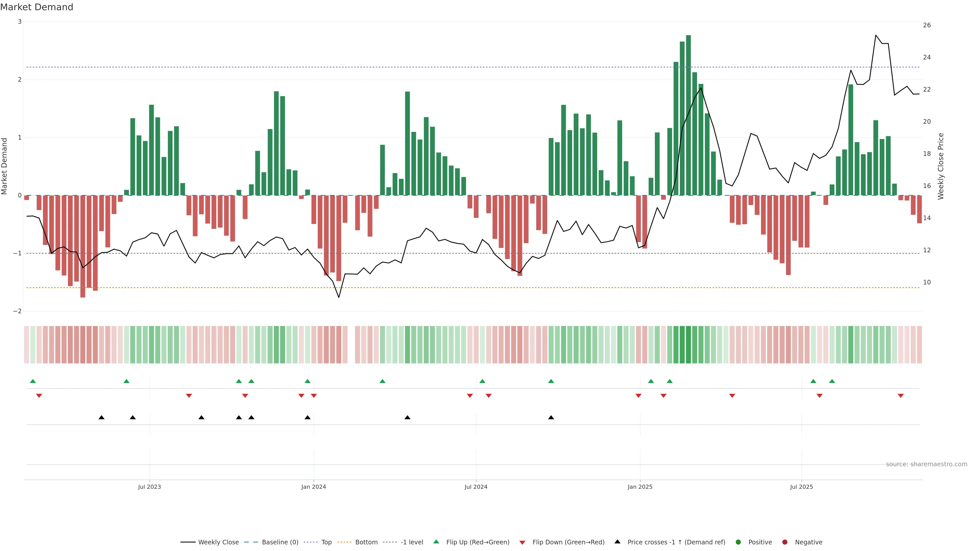
Task: Click the Market Demand chart title
Action: (x=36, y=7)
